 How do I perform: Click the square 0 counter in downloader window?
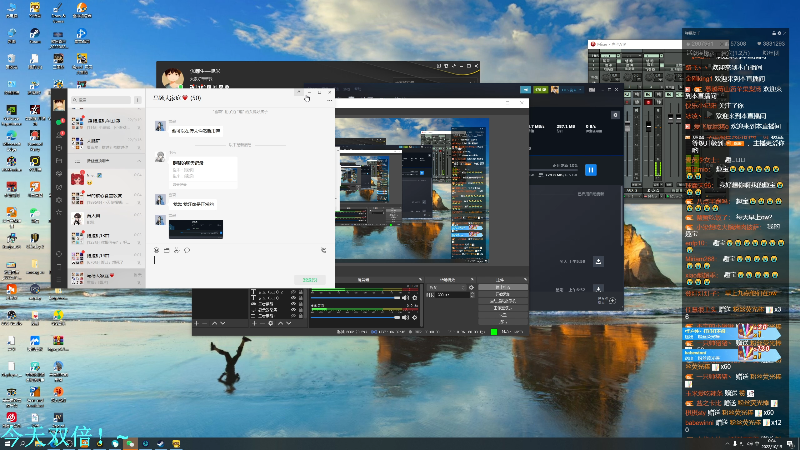(615, 115)
